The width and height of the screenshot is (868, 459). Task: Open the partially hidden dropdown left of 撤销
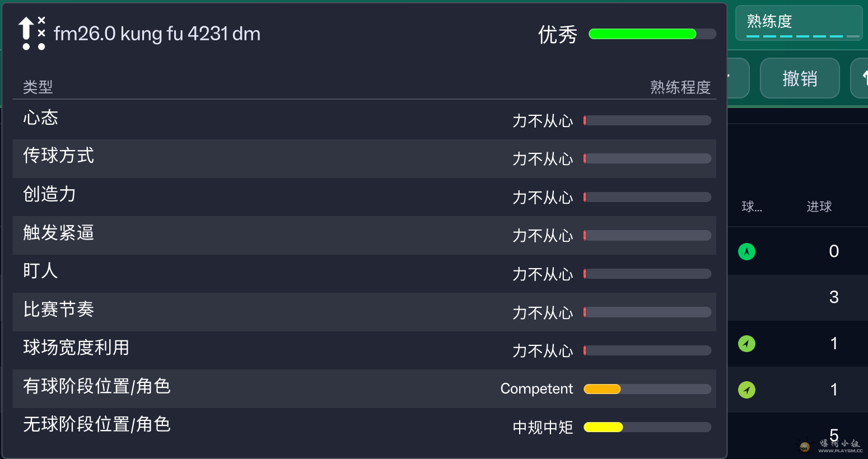coord(738,78)
